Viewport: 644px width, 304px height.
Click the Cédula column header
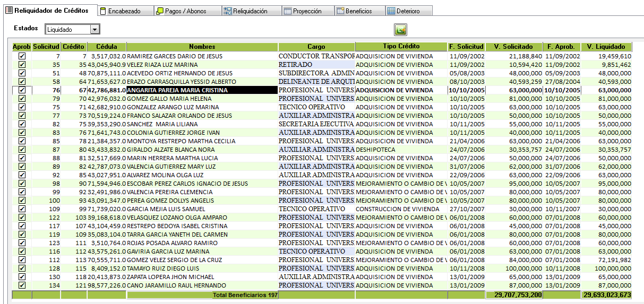[x=107, y=47]
